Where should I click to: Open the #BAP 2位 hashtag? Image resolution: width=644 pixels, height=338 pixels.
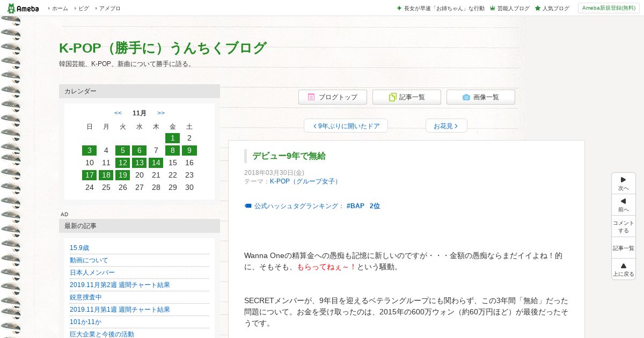click(363, 206)
